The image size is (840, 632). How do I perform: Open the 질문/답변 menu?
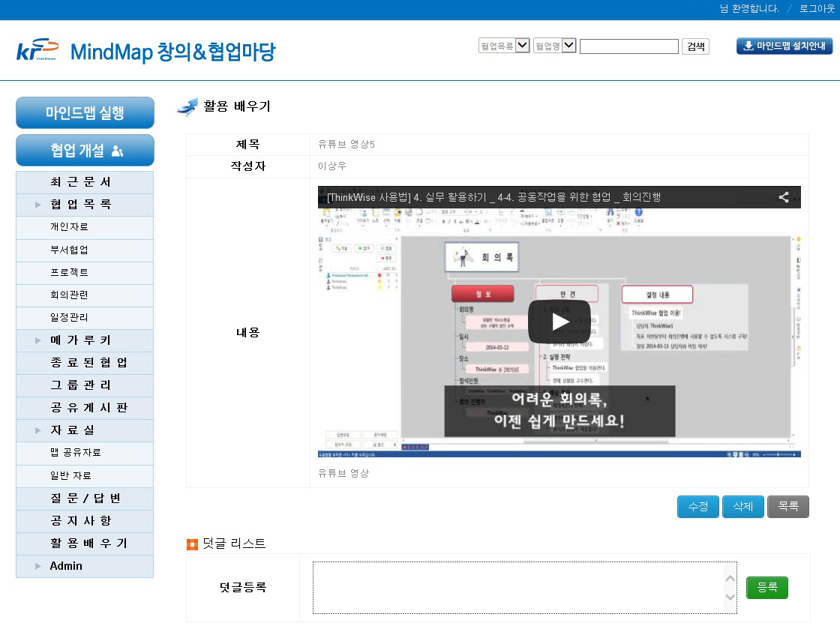tap(85, 498)
